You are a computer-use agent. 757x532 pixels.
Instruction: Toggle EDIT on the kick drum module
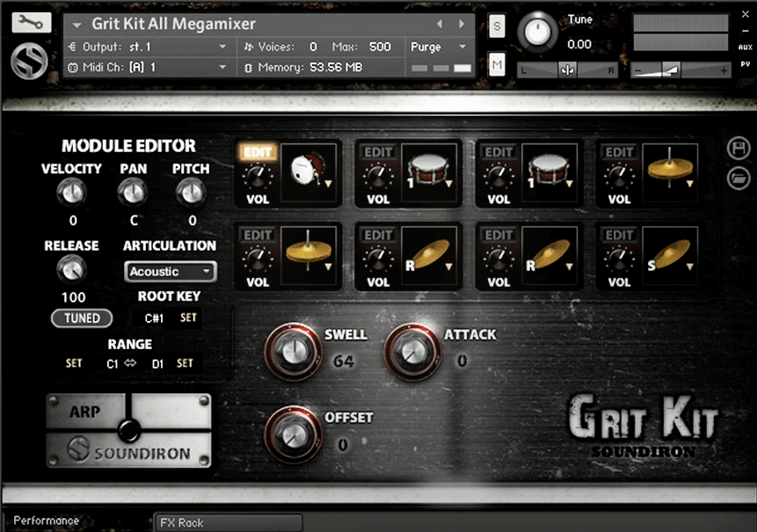point(258,152)
